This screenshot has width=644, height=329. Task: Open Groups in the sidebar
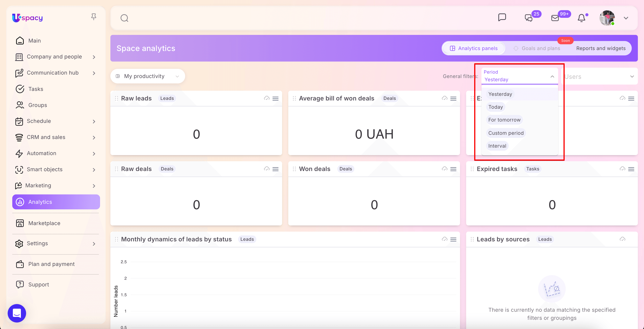click(56, 105)
